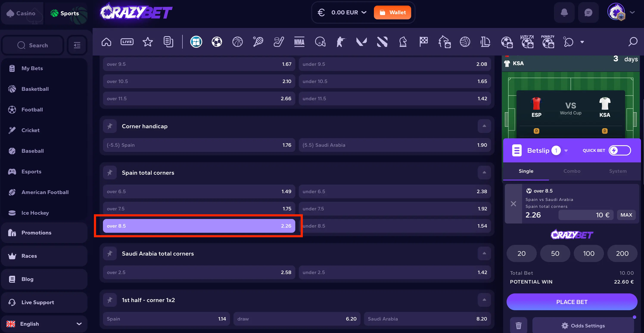Open the notifications bell
The width and height of the screenshot is (644, 333).
click(x=564, y=12)
